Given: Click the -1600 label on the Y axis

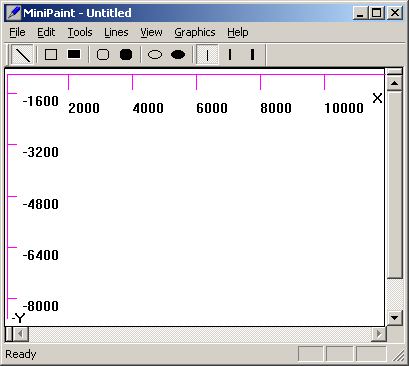Looking at the screenshot, I should 41,101.
